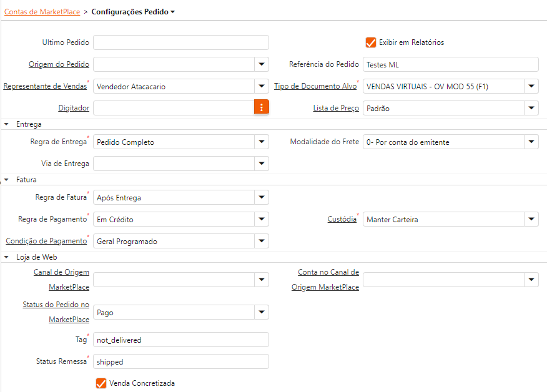This screenshot has height=392, width=547.
Task: Open Status do Pedido no MarketPlace dropdown
Action: click(x=261, y=312)
